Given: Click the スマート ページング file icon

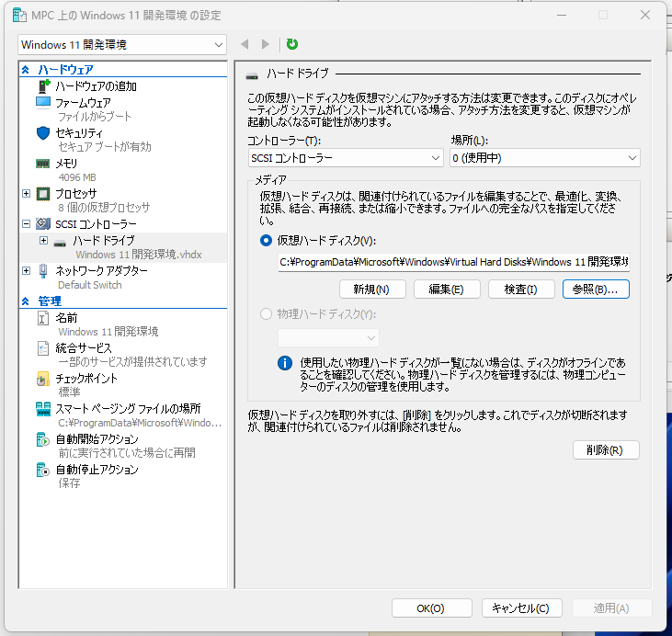Looking at the screenshot, I should [x=43, y=409].
